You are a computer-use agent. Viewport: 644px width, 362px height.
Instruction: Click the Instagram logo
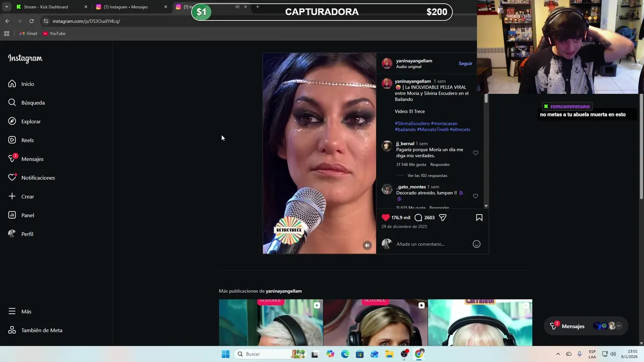(25, 58)
